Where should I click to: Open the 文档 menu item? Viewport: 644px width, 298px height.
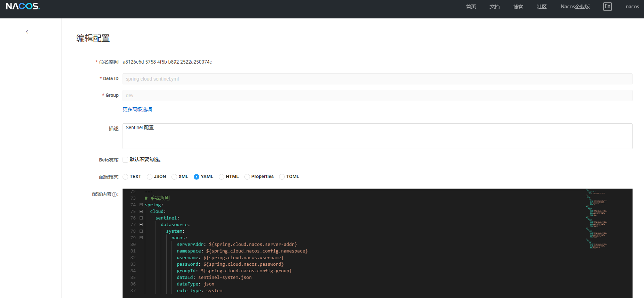click(494, 7)
